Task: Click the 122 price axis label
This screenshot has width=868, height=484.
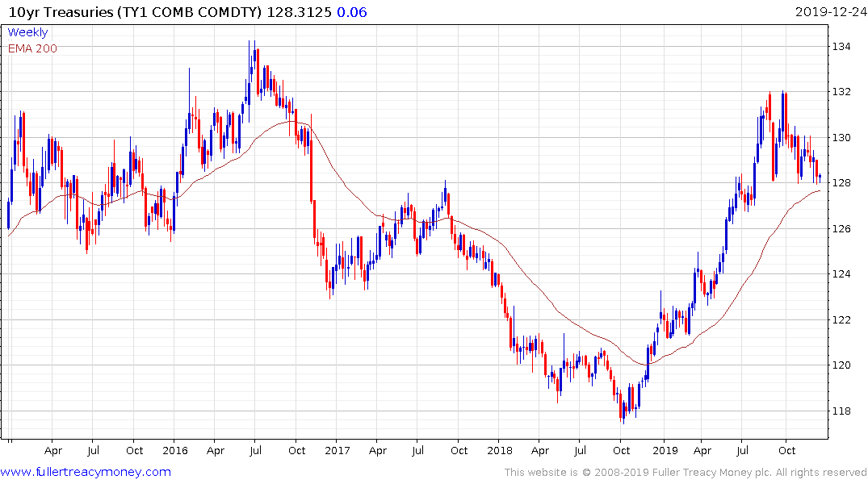Action: coord(841,319)
